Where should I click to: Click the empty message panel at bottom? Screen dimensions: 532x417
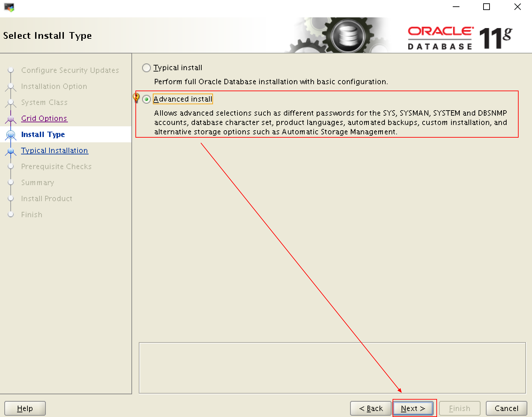coord(332,368)
